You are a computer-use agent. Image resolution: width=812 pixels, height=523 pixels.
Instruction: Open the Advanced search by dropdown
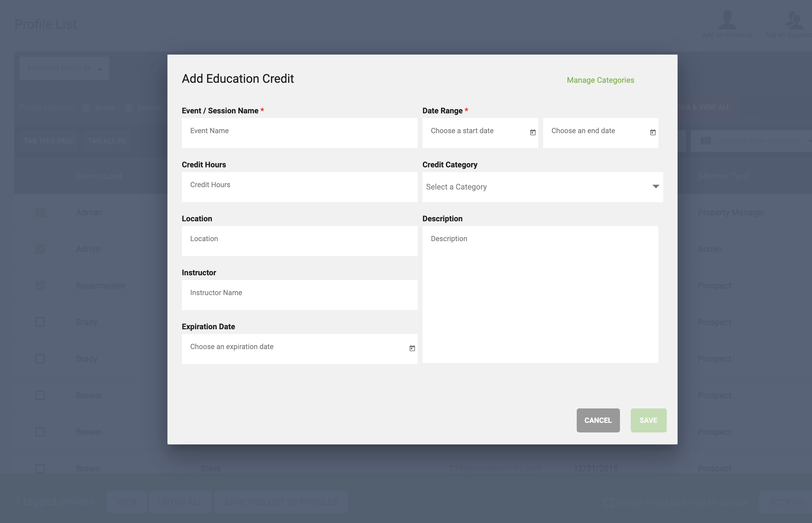tap(64, 68)
